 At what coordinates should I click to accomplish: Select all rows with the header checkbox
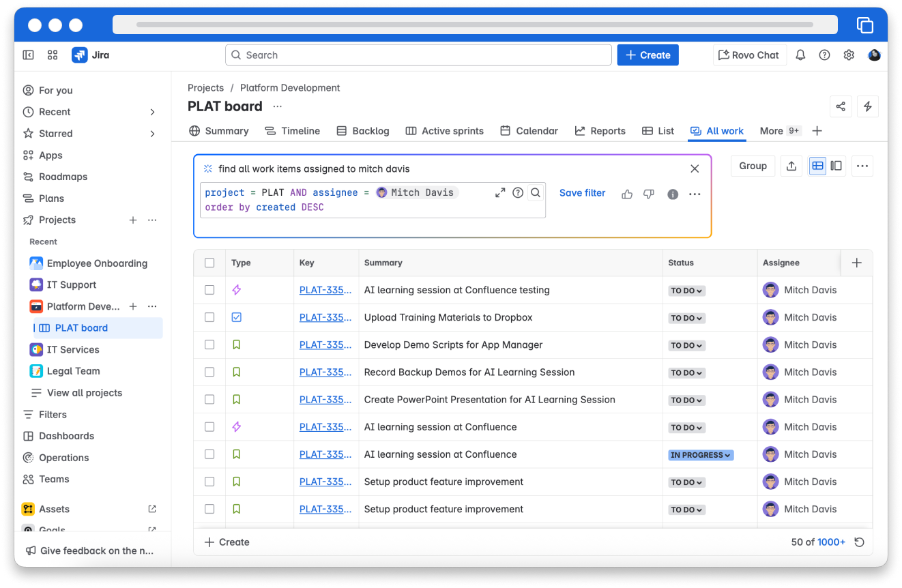(209, 263)
